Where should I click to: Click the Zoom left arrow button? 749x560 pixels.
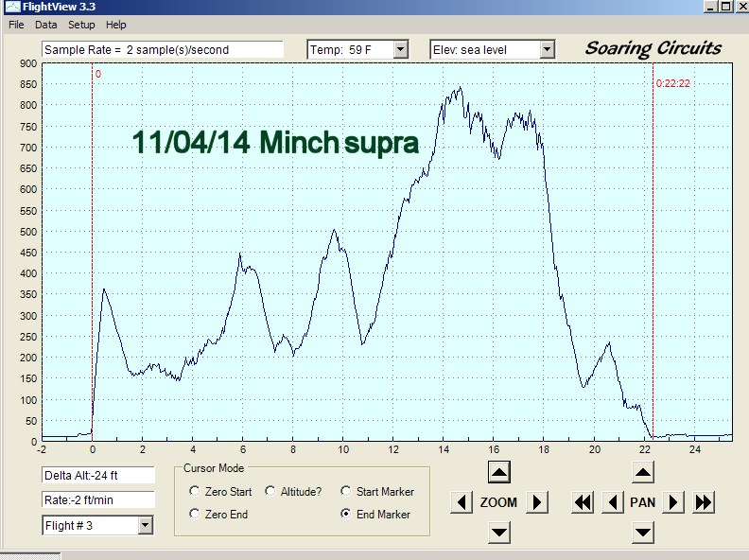tap(462, 502)
